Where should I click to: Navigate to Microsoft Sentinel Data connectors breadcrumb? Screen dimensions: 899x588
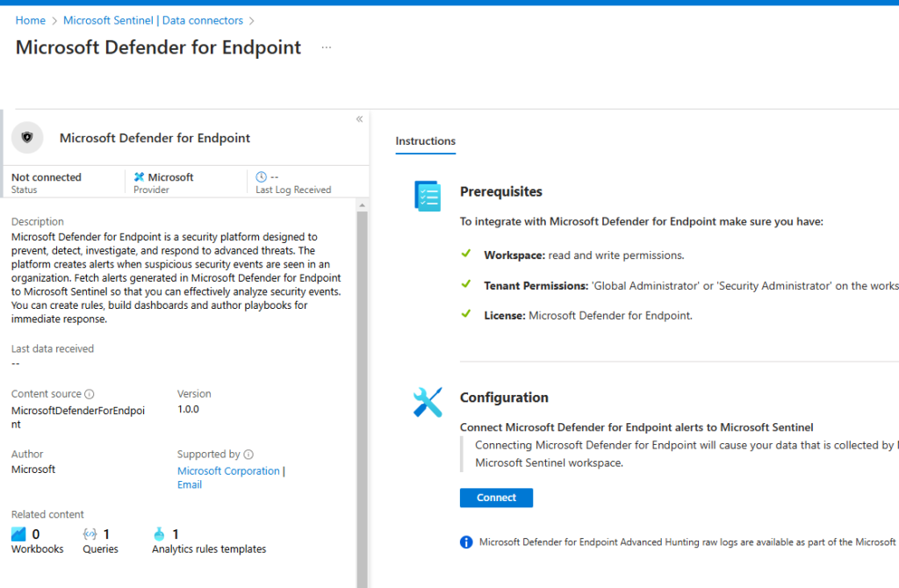153,21
